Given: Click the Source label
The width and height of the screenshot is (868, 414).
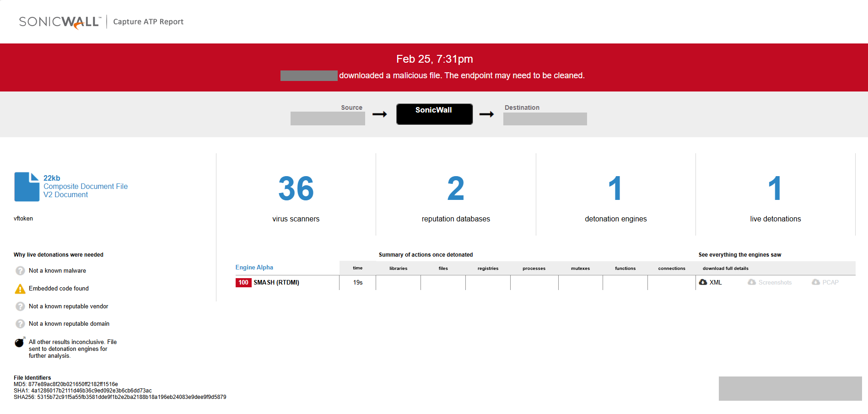Looking at the screenshot, I should [x=351, y=108].
